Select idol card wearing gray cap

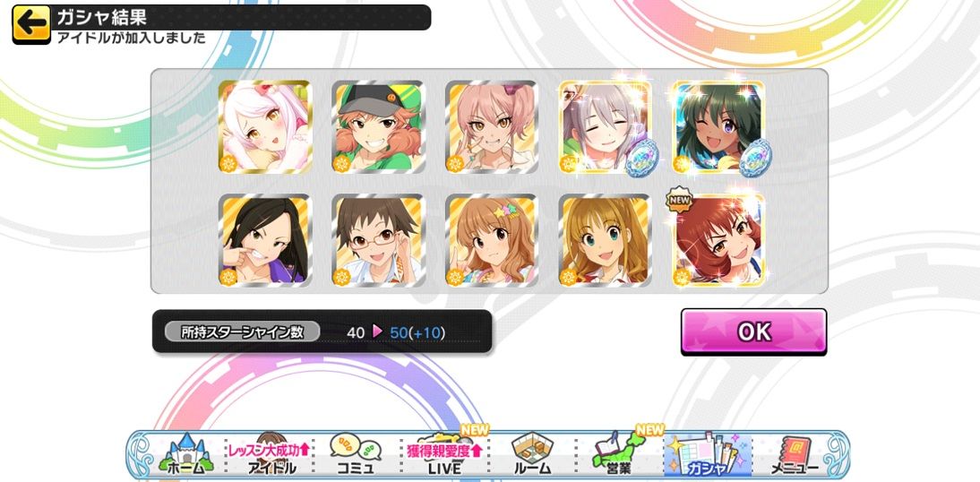pyautogui.click(x=378, y=127)
